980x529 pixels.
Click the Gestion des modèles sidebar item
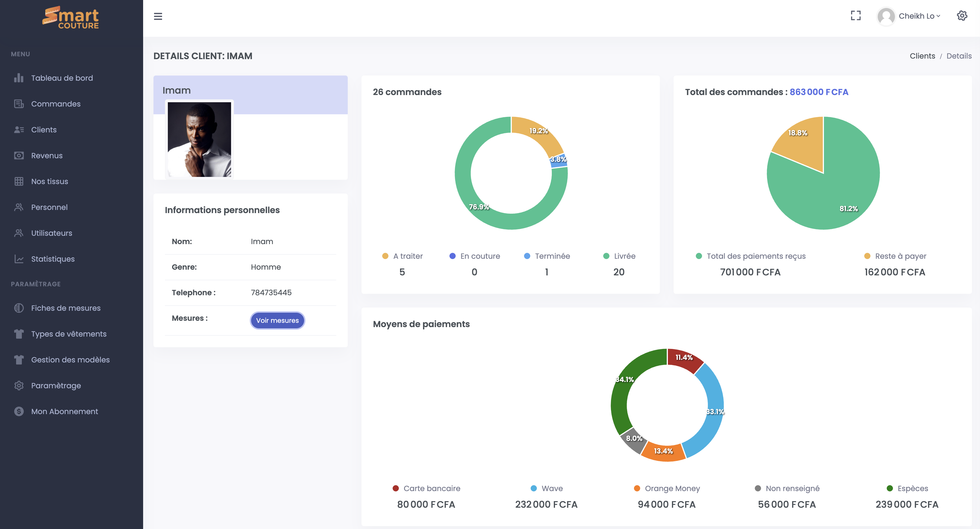coord(70,360)
